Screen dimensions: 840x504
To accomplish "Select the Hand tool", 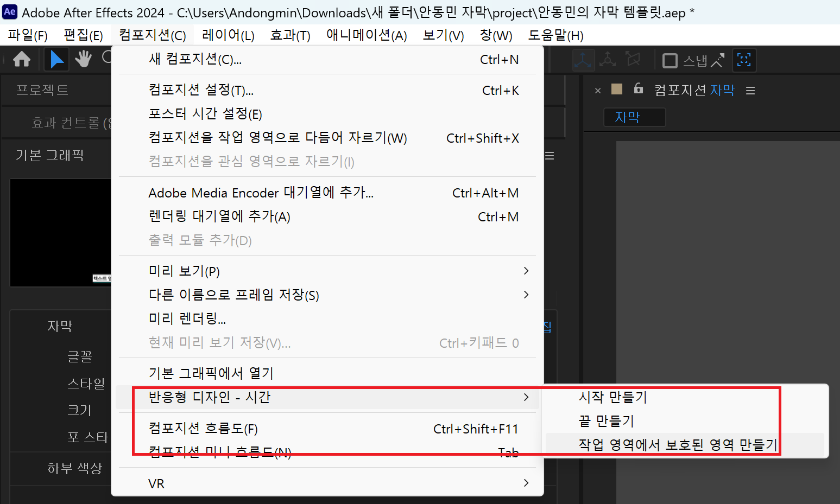I will (x=83, y=59).
